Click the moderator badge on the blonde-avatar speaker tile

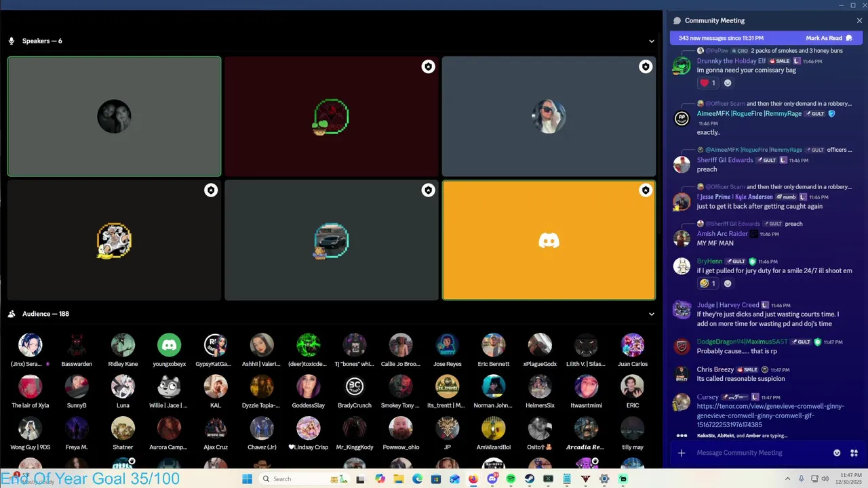coord(646,66)
